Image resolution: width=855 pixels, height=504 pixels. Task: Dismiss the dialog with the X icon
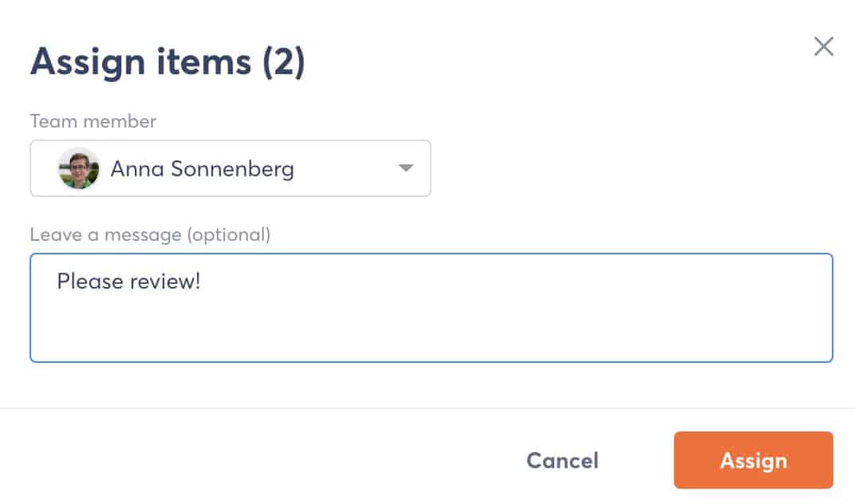pos(823,46)
